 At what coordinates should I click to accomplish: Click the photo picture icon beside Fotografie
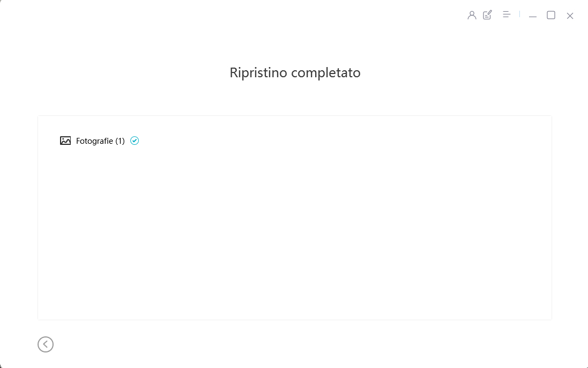tap(65, 141)
